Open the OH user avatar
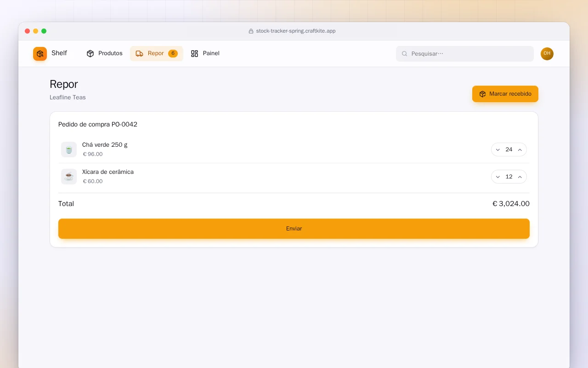 (x=547, y=54)
